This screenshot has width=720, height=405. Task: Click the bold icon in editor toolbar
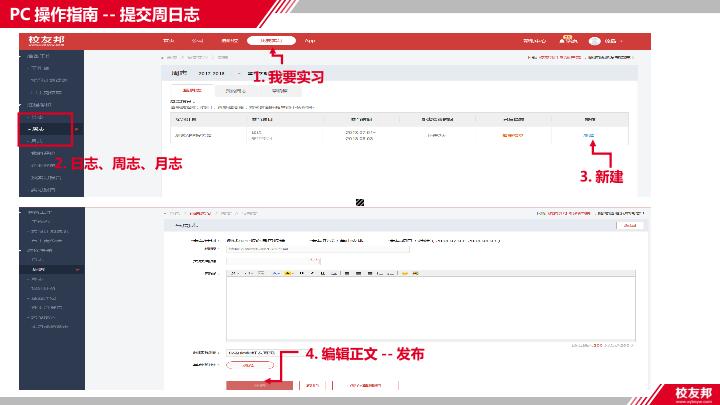click(299, 272)
